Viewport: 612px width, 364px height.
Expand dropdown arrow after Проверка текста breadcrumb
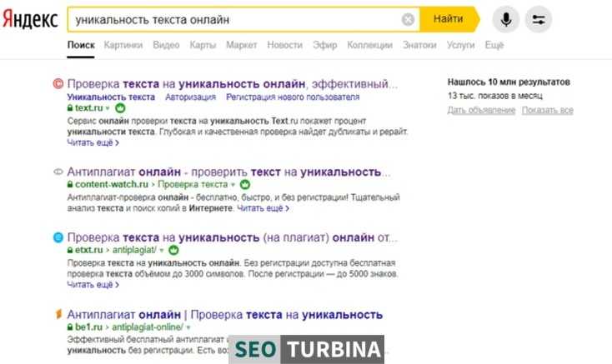click(x=233, y=185)
